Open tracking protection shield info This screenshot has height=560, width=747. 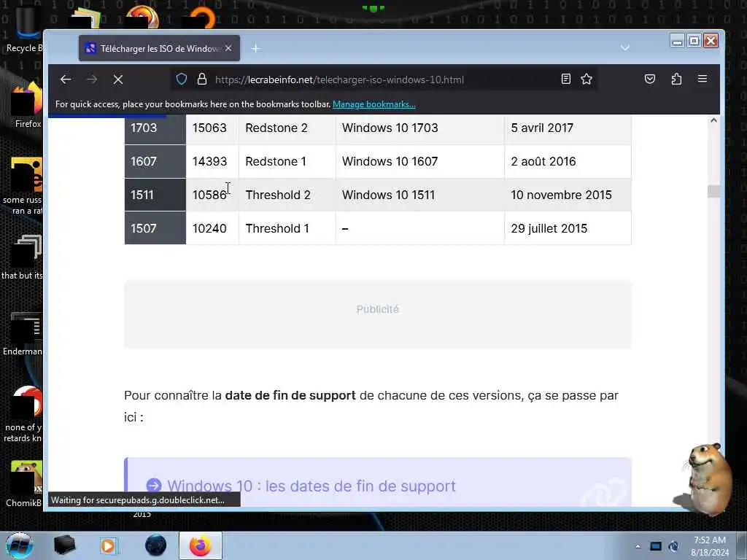coord(182,79)
